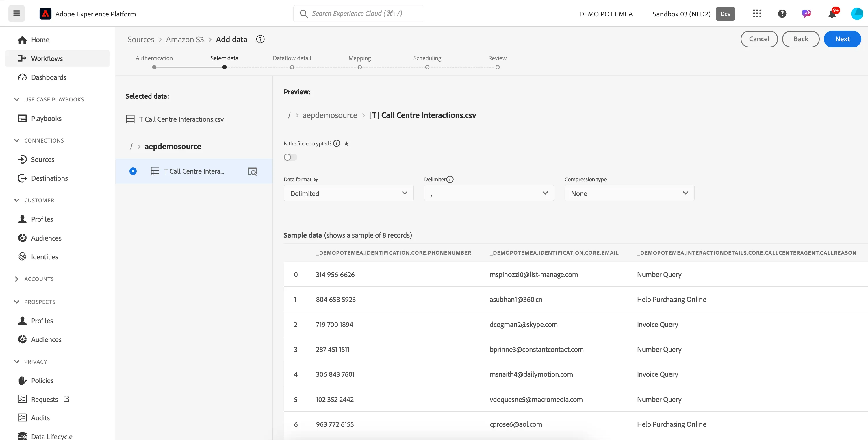Open the app switcher grid icon
This screenshot has height=440, width=868.
pos(757,14)
